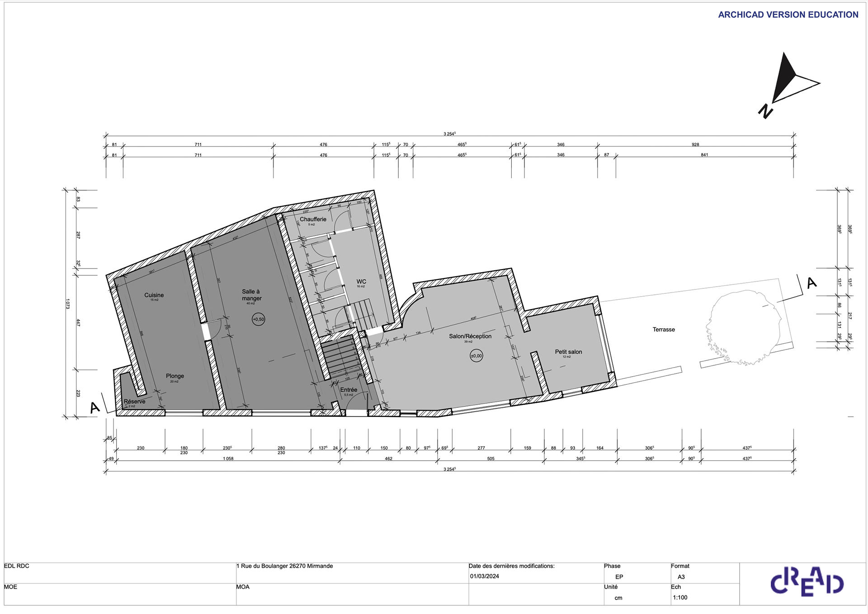Click the ARCHICAD VERSION EDUCATION watermark text
Screen dimensions: 868x614
point(788,15)
